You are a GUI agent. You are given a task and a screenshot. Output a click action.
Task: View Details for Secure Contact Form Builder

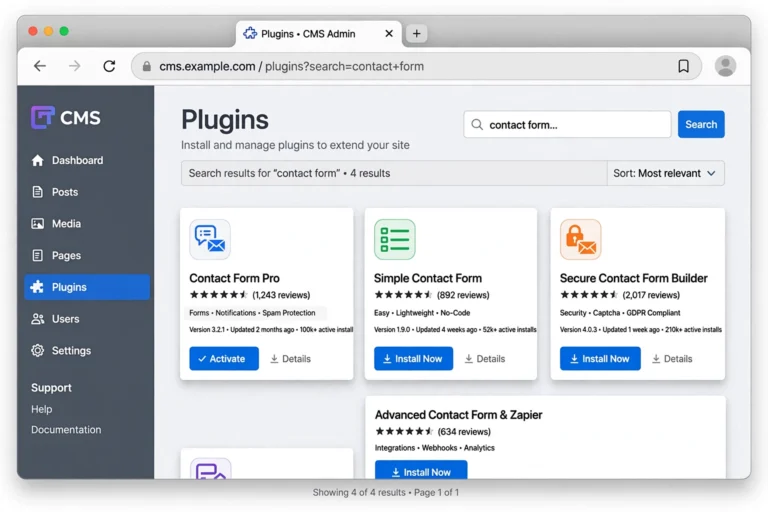tap(672, 359)
